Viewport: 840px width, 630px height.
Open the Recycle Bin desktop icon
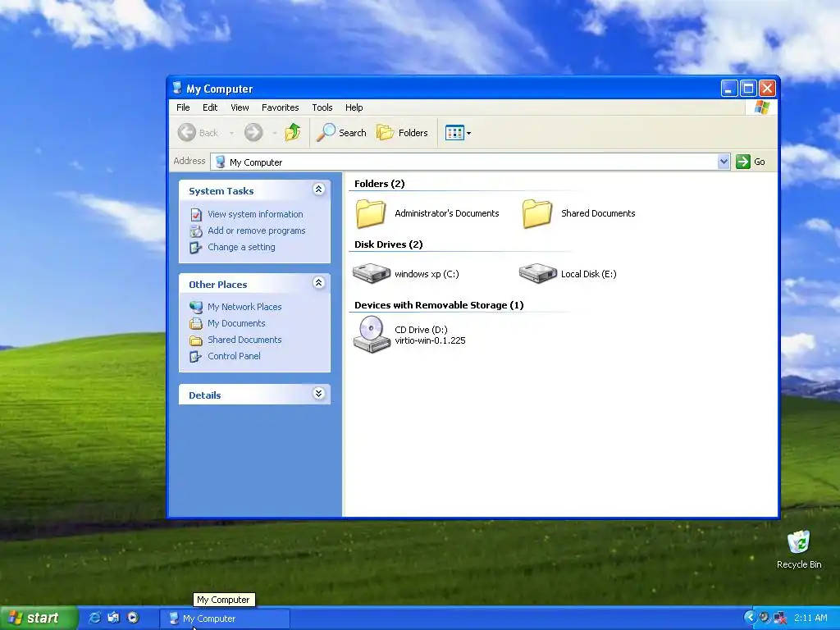pyautogui.click(x=799, y=549)
